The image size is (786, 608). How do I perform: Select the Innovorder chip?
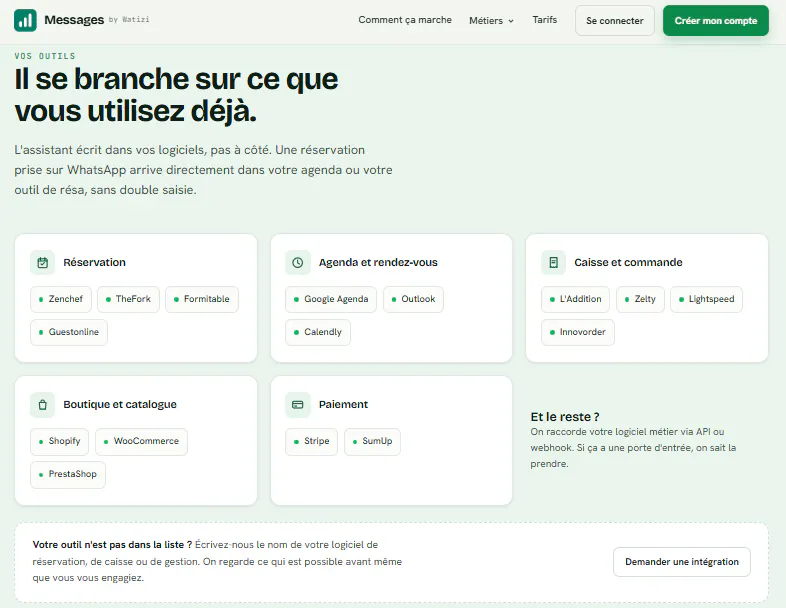click(x=578, y=332)
